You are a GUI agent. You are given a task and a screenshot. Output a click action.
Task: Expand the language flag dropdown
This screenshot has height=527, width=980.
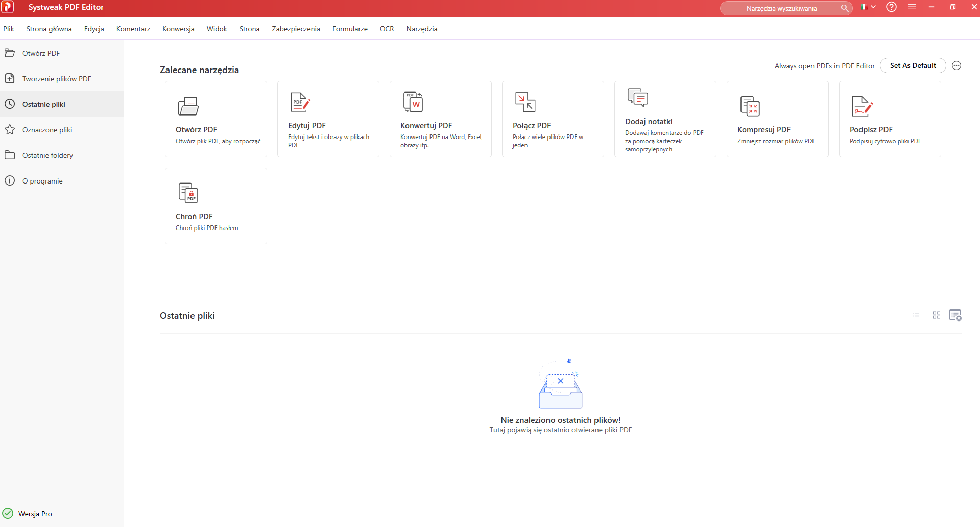coord(868,7)
